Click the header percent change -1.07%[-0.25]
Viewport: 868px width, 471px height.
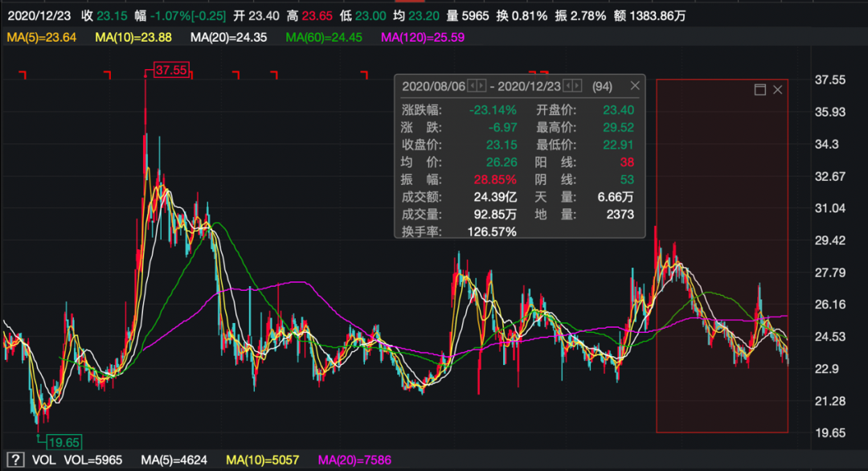pyautogui.click(x=187, y=16)
